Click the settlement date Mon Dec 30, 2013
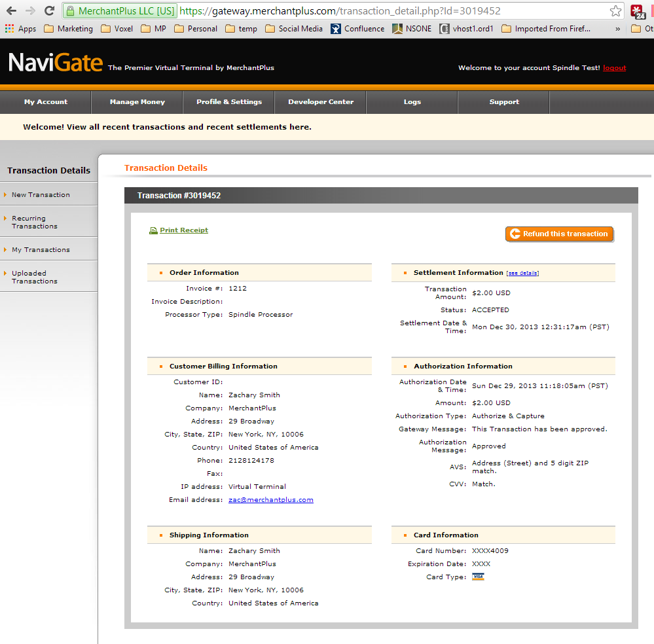 [541, 327]
